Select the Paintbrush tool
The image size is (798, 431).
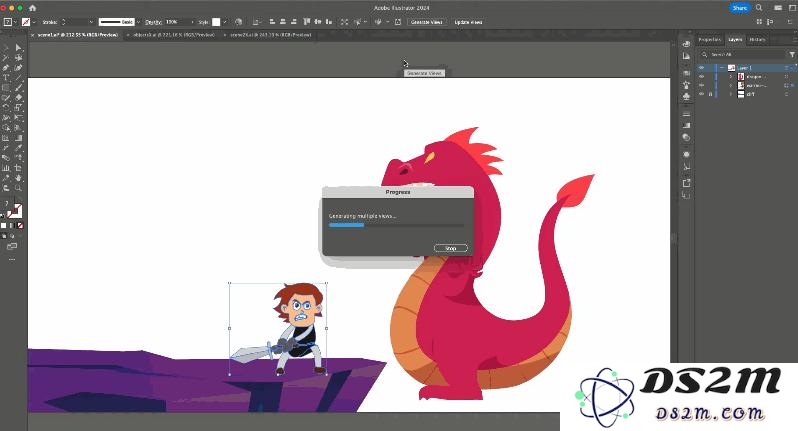[x=18, y=88]
